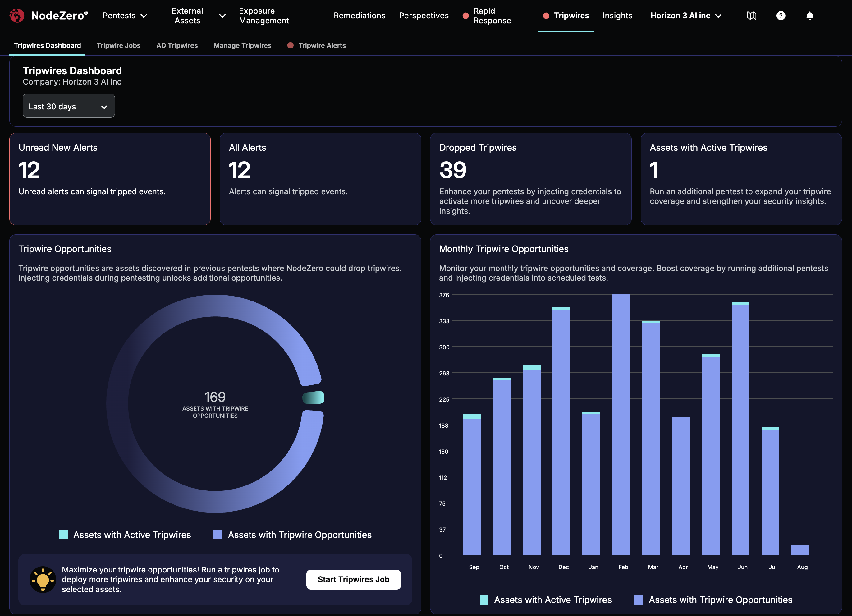Click the 39 dropped tripwires count
852x616 pixels.
pos(453,170)
